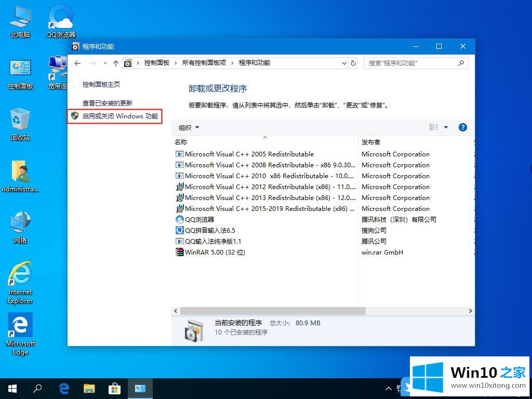Screen dimensions: 532x399
Task: Select the Internet Explorer desktop shortcut
Action: pos(20,283)
